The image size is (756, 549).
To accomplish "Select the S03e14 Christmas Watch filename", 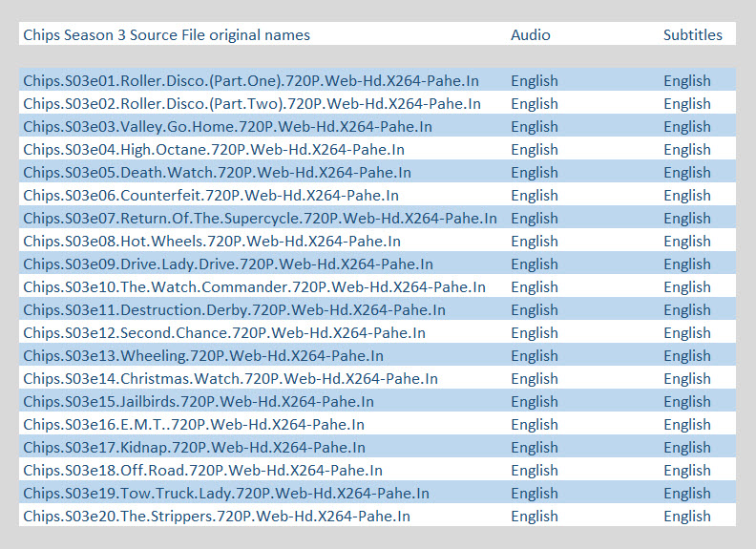I will tap(230, 379).
